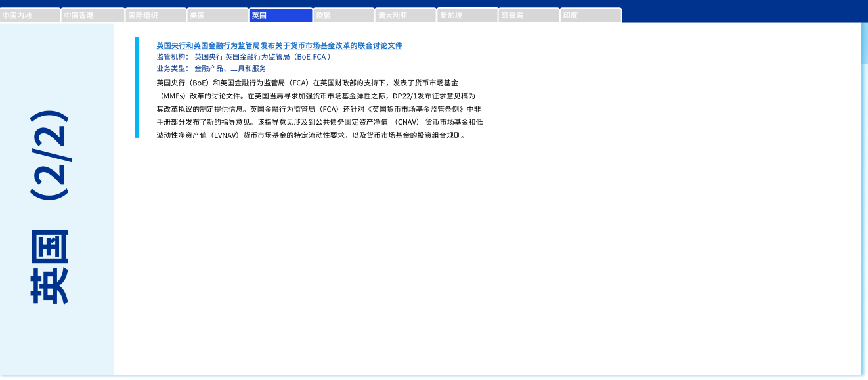Open the 中国香港 tab

coord(93,15)
